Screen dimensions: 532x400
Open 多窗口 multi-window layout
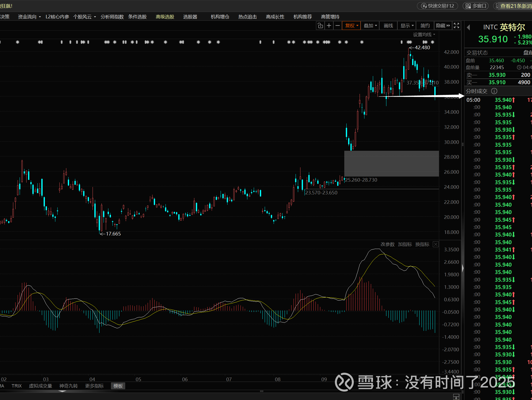[x=476, y=6]
